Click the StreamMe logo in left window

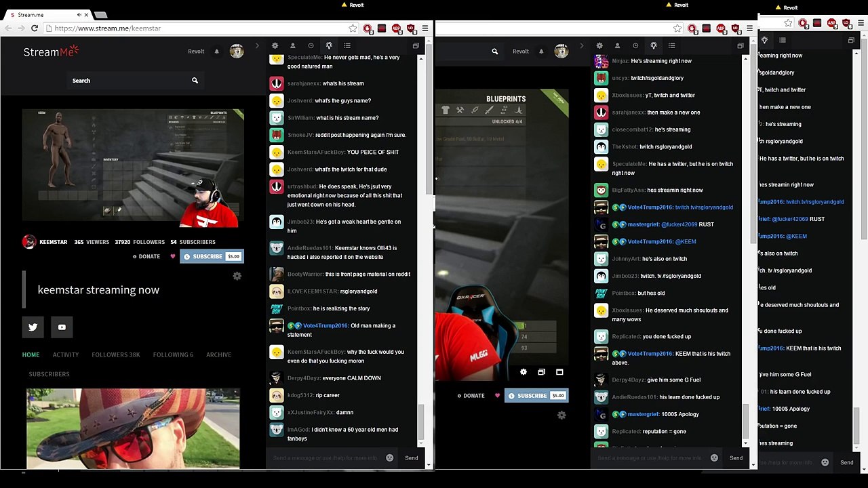(x=52, y=52)
